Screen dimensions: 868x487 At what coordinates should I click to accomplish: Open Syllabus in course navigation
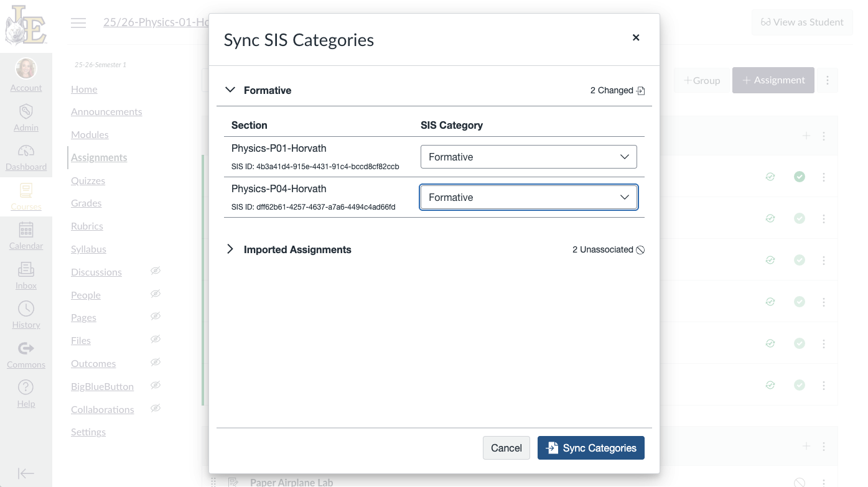coord(88,249)
